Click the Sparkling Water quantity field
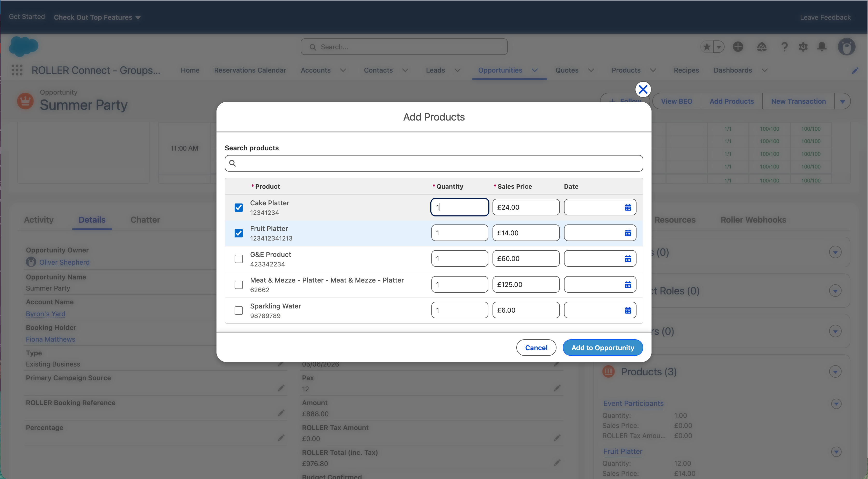This screenshot has width=868, height=479. point(460,310)
